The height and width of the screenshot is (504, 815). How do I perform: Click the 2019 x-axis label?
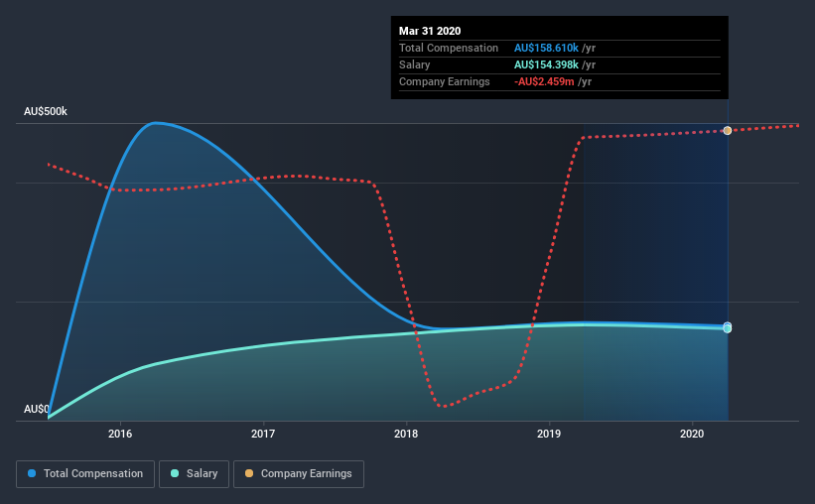point(549,434)
